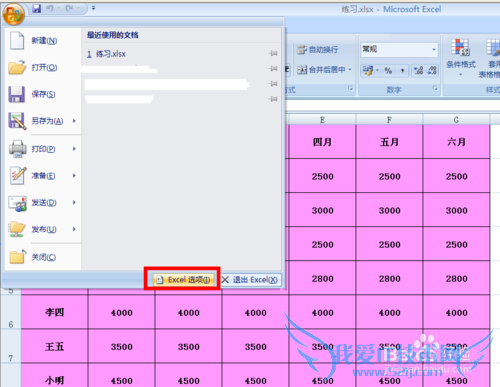Apply percent style
The image size is (500, 387).
click(388, 70)
